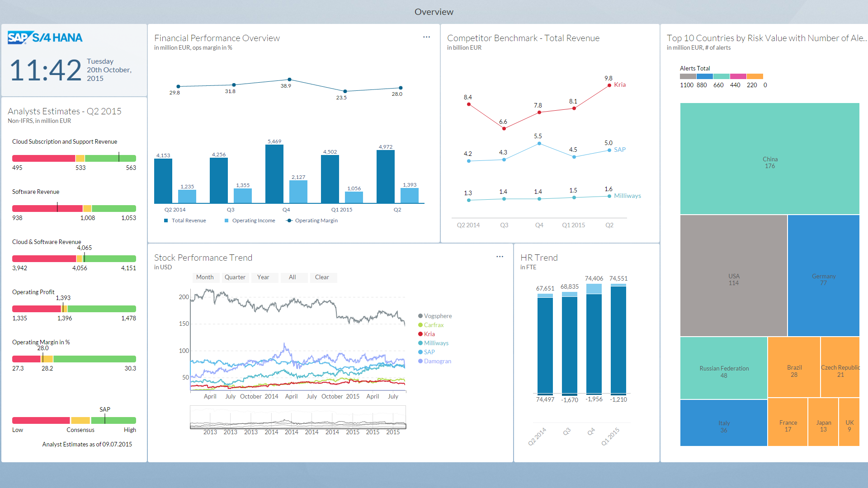Click the Q2 2014 Total Revenue bar 4,153
The width and height of the screenshot is (868, 488).
point(163,181)
